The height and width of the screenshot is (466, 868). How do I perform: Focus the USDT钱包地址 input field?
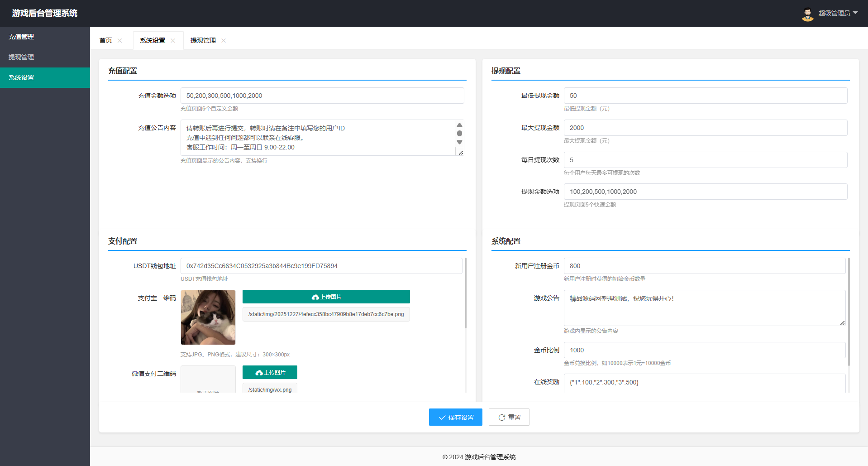(321, 266)
